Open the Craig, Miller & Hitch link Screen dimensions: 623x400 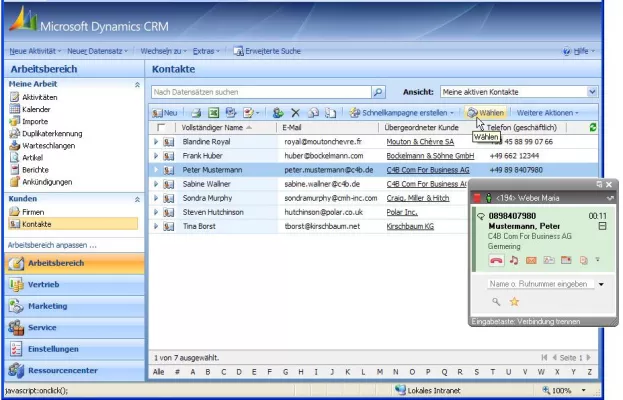point(418,198)
